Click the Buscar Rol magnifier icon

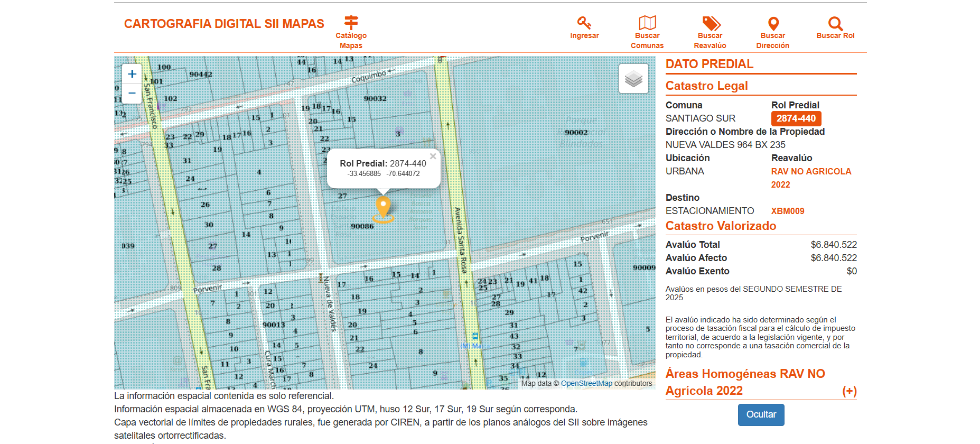[835, 24]
